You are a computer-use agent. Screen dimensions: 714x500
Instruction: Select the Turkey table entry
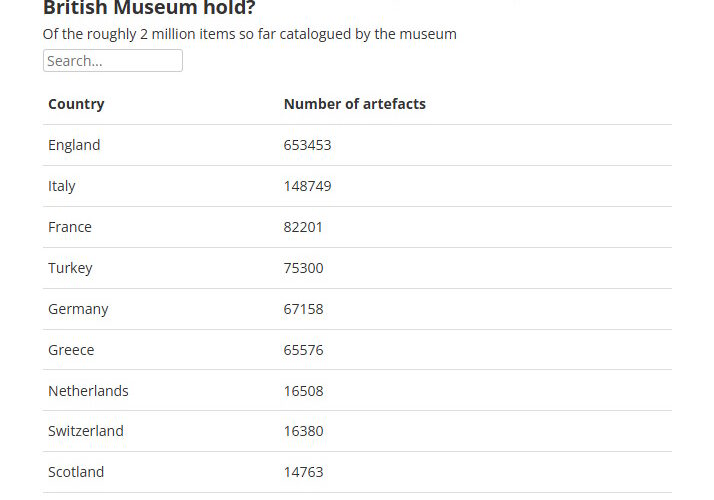70,268
